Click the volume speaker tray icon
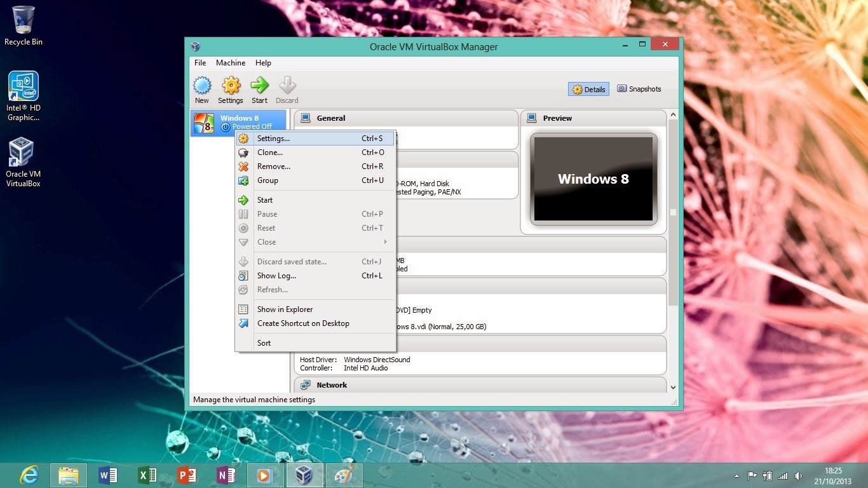Viewport: 868px width, 488px height. point(798,476)
